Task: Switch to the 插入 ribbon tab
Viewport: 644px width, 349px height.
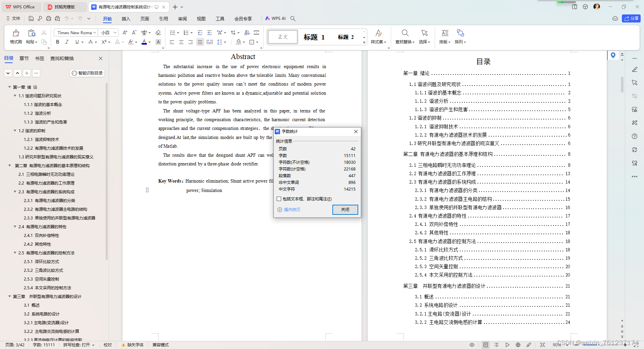Action: (x=126, y=19)
